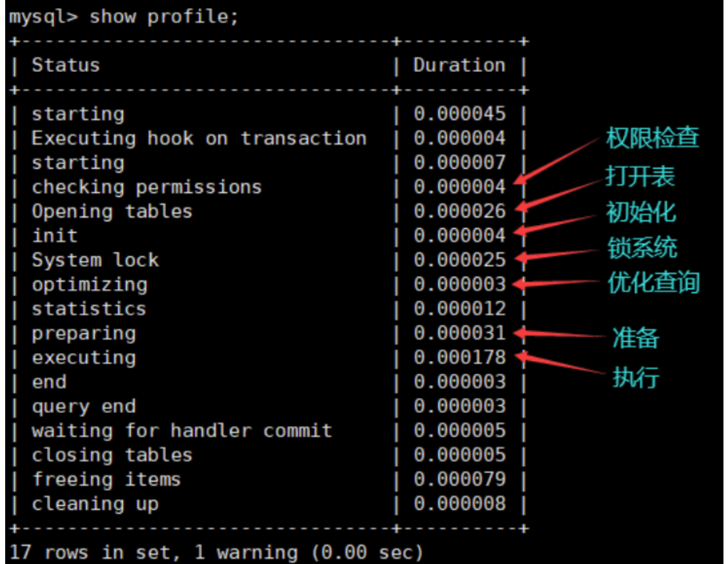
Task: Select the Status column header
Action: (66, 65)
